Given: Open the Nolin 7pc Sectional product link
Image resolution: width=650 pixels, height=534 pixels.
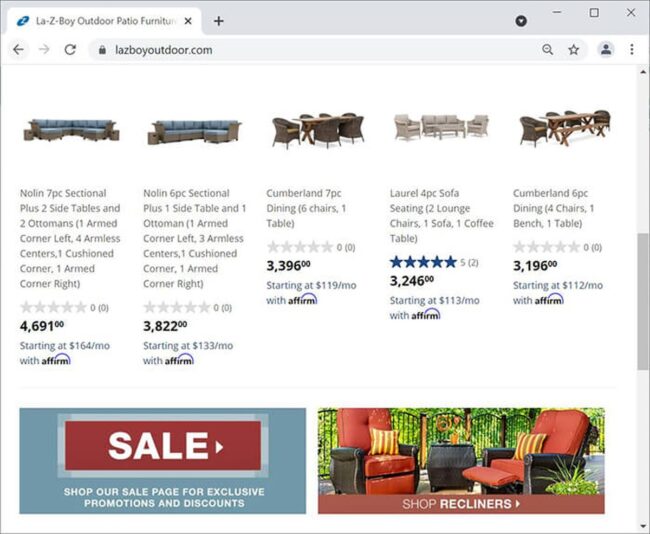Looking at the screenshot, I should click(x=70, y=238).
